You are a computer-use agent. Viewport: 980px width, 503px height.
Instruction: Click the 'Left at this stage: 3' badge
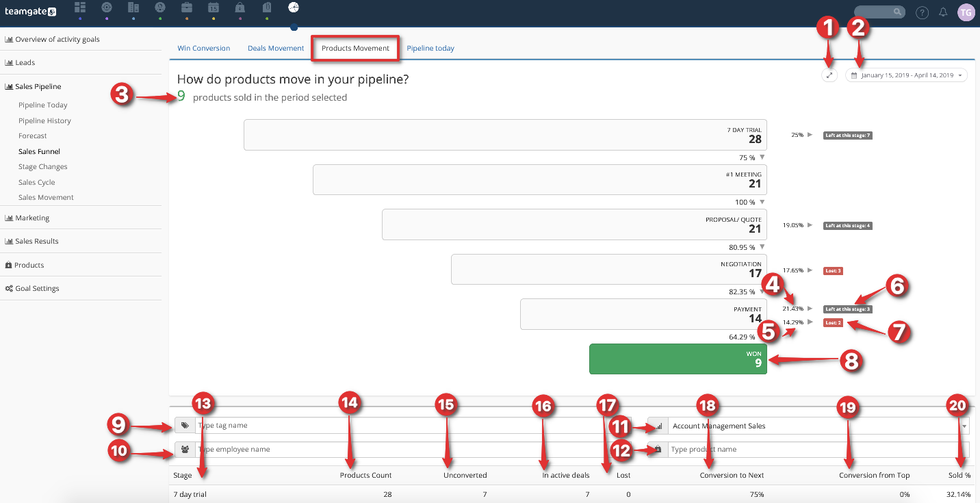[x=848, y=309]
